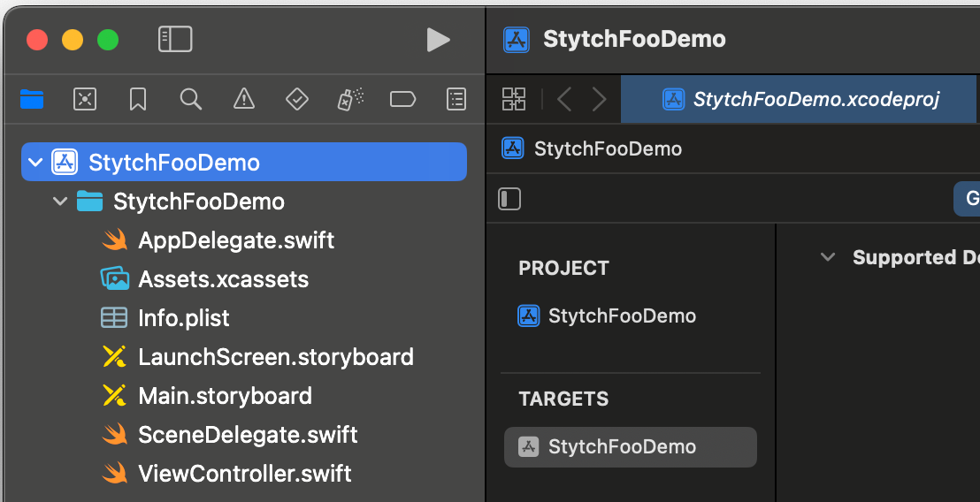Close the Xcode window with red button

(37, 40)
